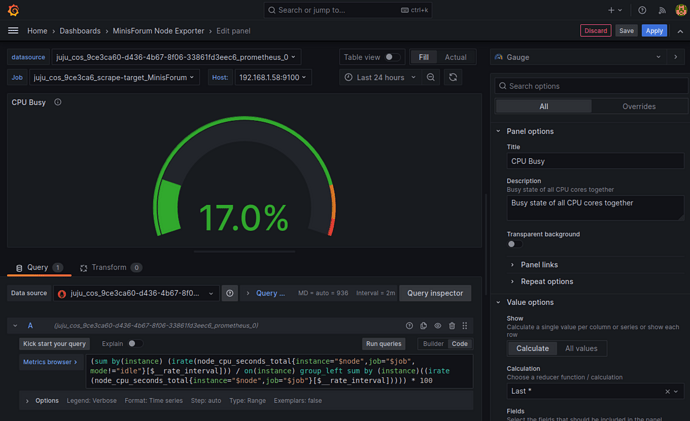Click the Apply button
This screenshot has height=421, width=690.
point(654,31)
